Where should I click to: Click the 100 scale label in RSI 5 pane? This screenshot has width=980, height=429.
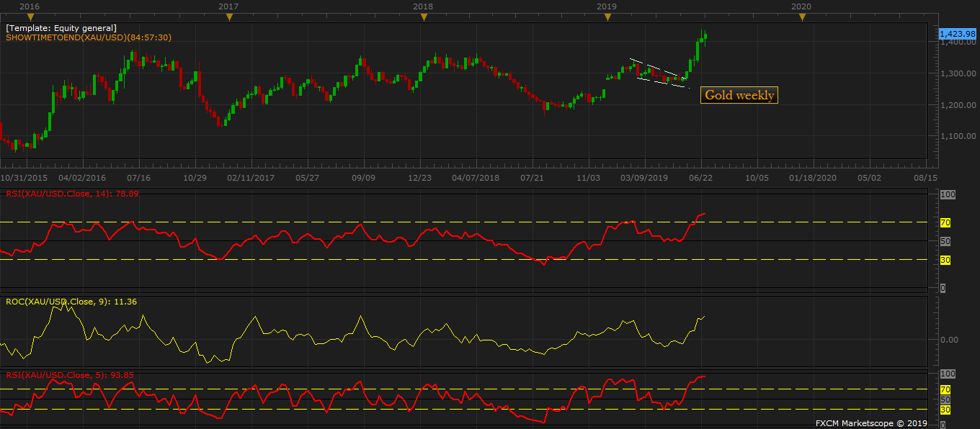pos(948,374)
